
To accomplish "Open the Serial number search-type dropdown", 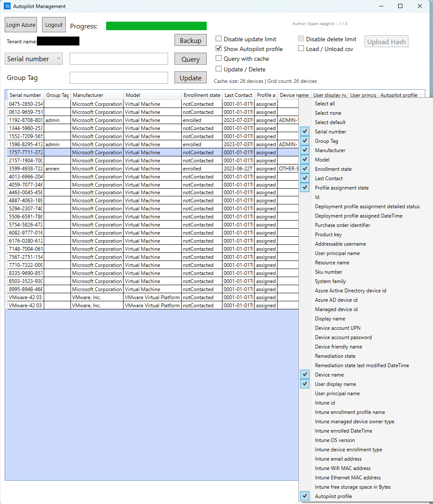I will pos(34,59).
